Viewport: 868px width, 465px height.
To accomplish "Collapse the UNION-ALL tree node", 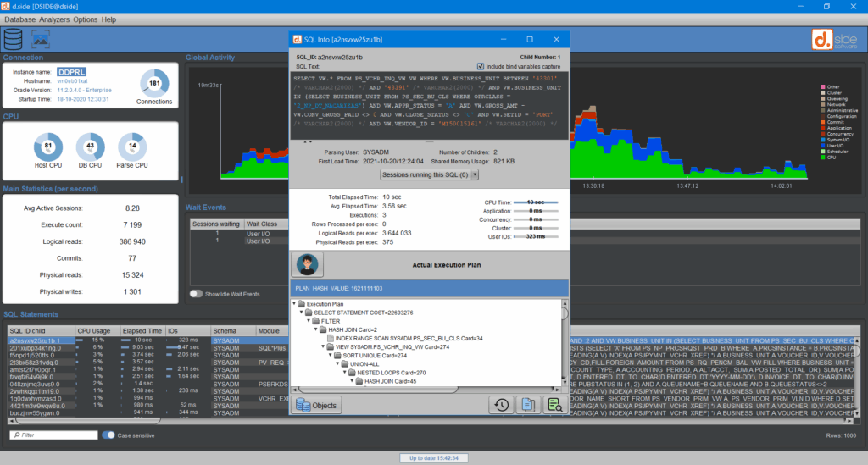I will (337, 364).
